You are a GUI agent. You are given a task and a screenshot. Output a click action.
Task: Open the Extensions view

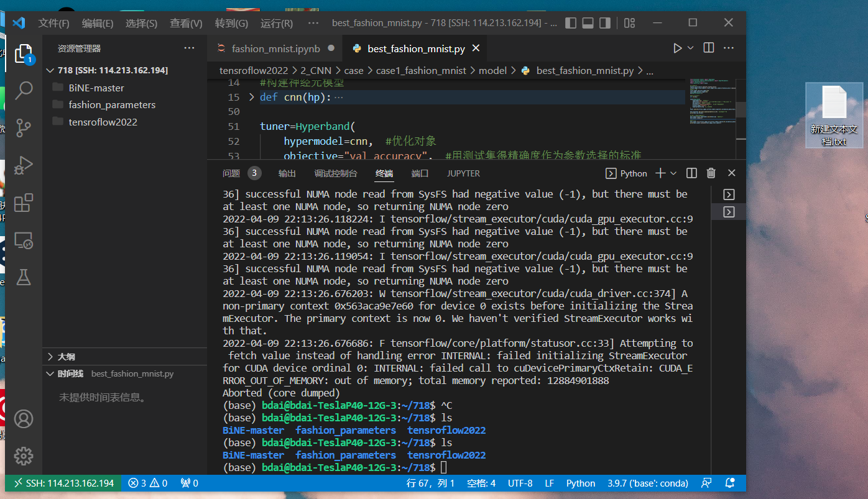pyautogui.click(x=24, y=203)
